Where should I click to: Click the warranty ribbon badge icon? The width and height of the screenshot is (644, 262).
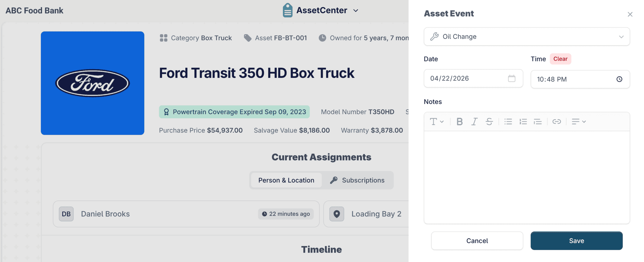(x=166, y=112)
